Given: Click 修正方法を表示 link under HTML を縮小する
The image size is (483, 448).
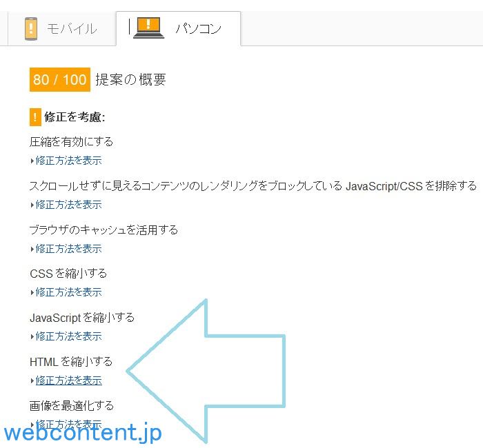Looking at the screenshot, I should click(68, 380).
